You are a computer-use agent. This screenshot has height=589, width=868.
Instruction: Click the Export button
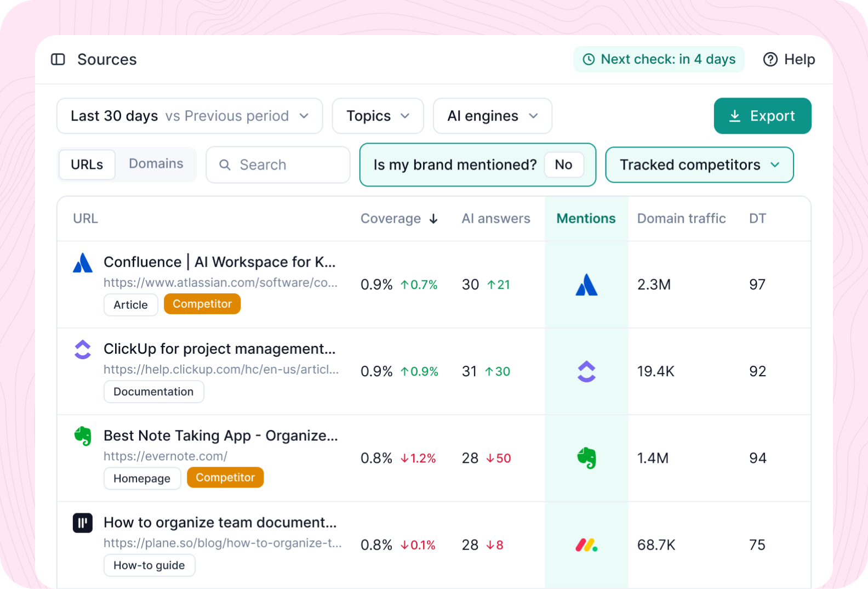(x=762, y=116)
